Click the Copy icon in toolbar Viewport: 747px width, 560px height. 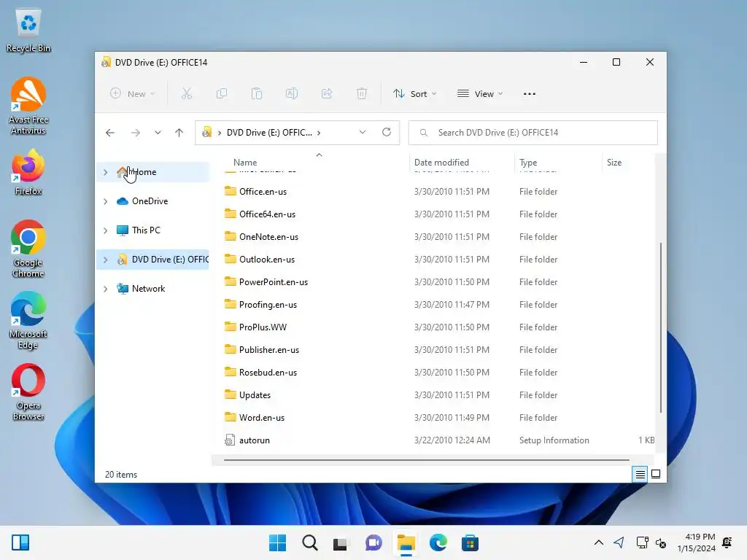pyautogui.click(x=222, y=94)
